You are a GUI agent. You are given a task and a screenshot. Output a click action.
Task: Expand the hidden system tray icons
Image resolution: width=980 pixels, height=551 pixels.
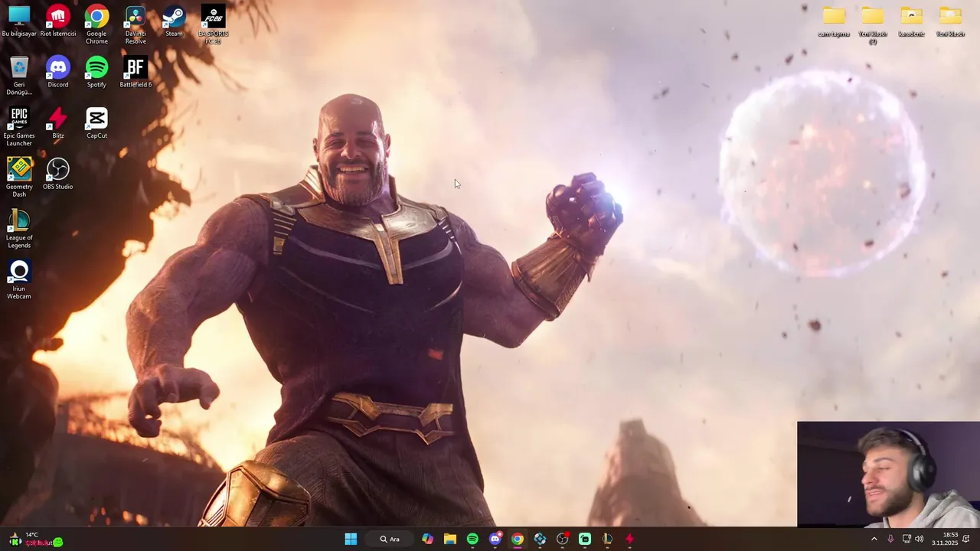(874, 539)
